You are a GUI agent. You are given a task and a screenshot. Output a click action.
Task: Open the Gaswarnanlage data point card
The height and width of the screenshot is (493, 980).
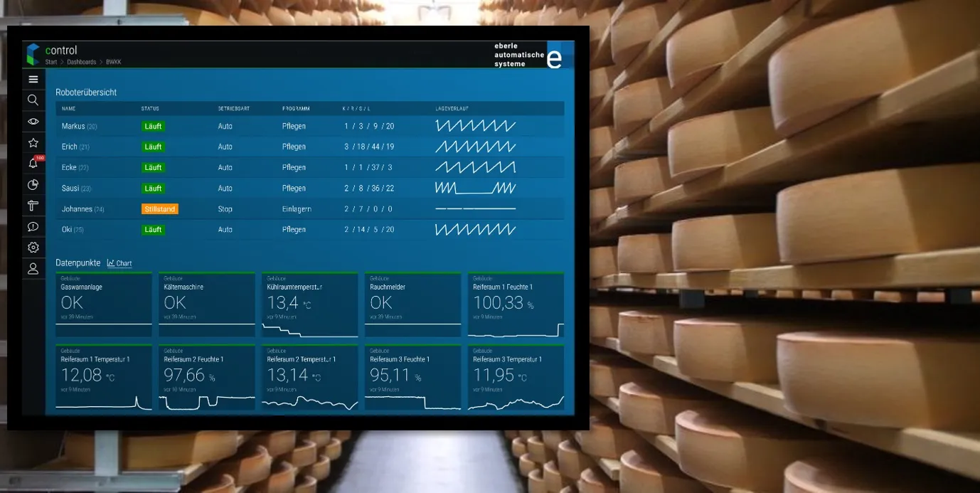[x=104, y=305]
